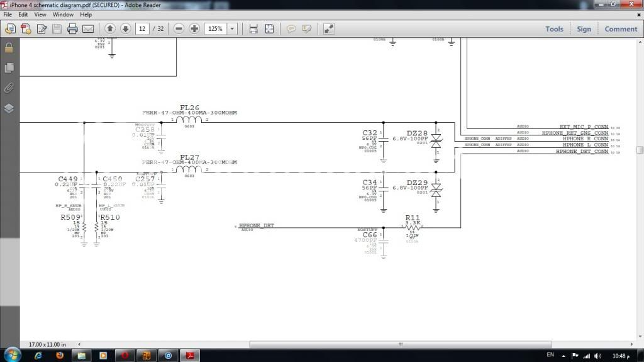
Task: Zoom out with the minus button
Action: point(179,29)
